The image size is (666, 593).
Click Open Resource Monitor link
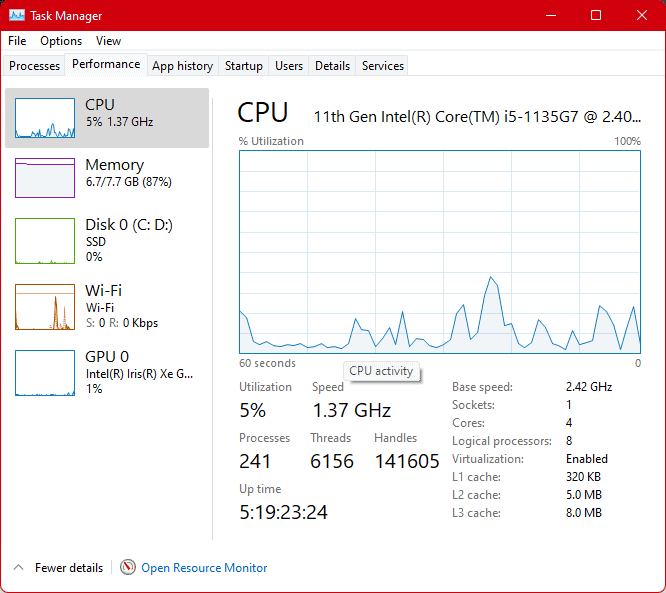[204, 568]
